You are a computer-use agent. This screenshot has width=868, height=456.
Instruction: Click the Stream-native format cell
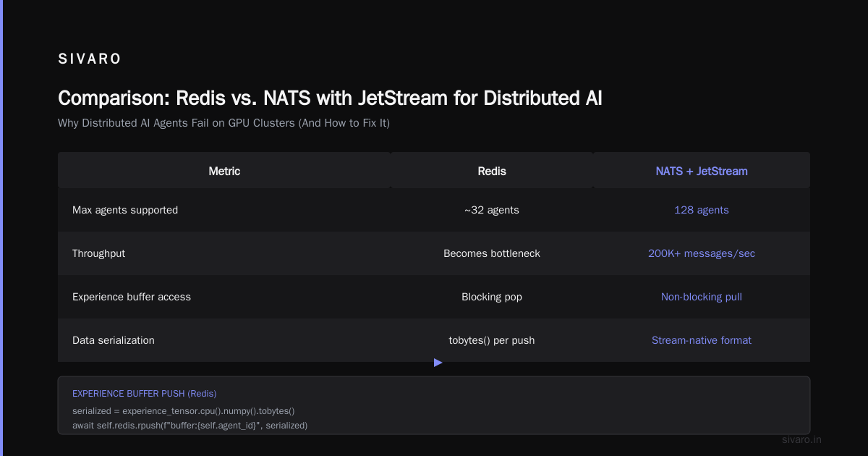pos(702,340)
